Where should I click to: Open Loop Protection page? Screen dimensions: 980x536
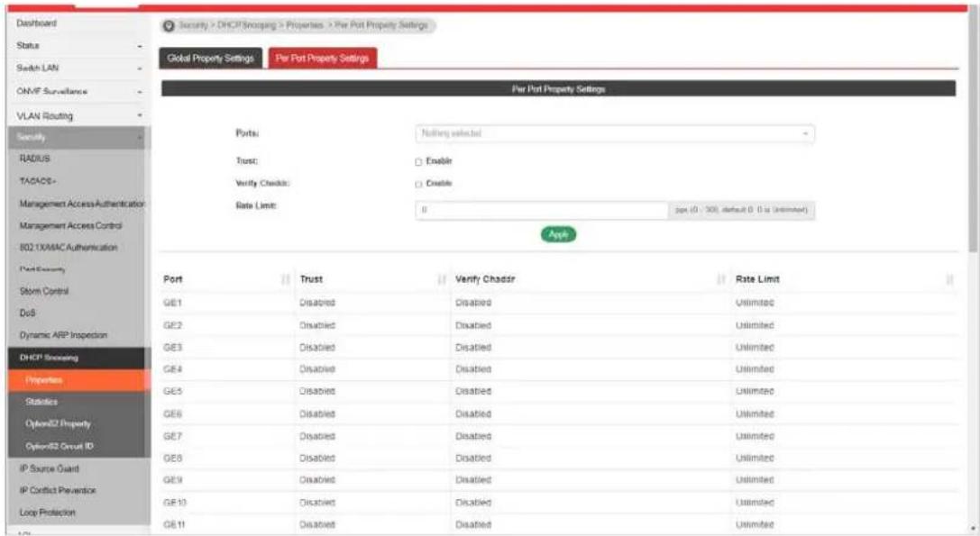(47, 513)
